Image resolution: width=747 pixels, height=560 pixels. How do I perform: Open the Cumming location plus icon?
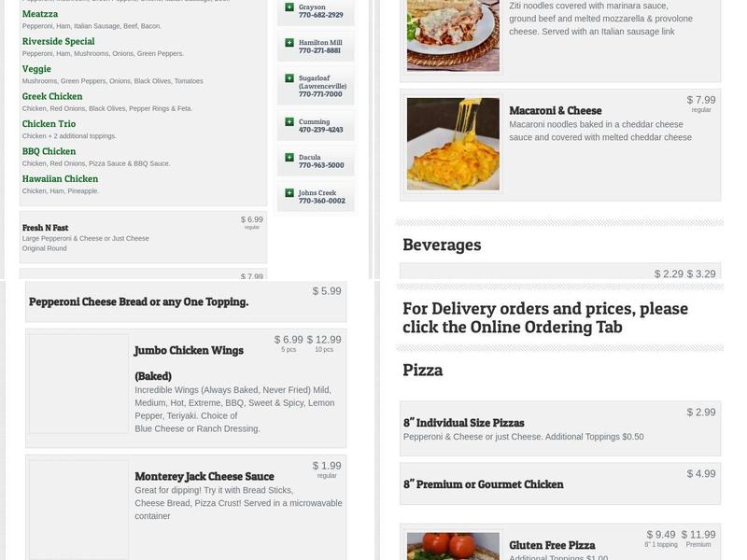pos(289,122)
